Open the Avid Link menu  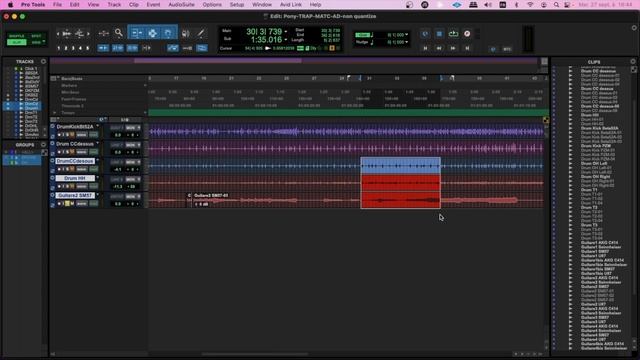(x=291, y=5)
